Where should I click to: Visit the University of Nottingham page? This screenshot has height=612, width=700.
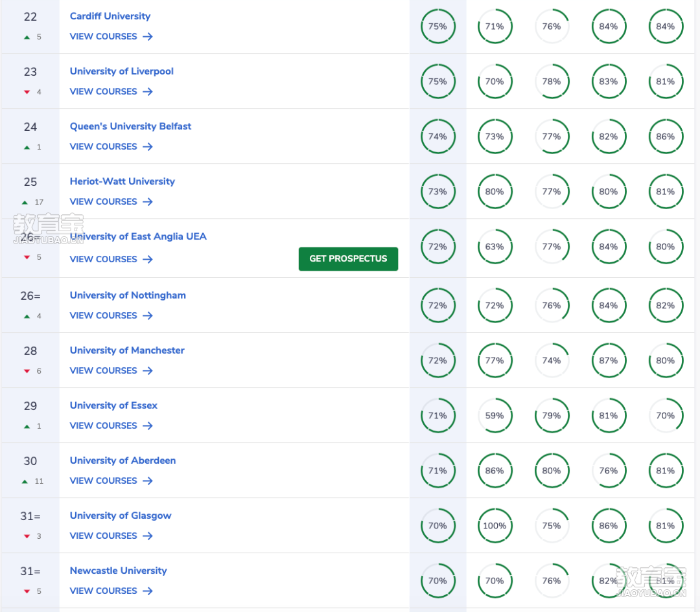tap(128, 295)
